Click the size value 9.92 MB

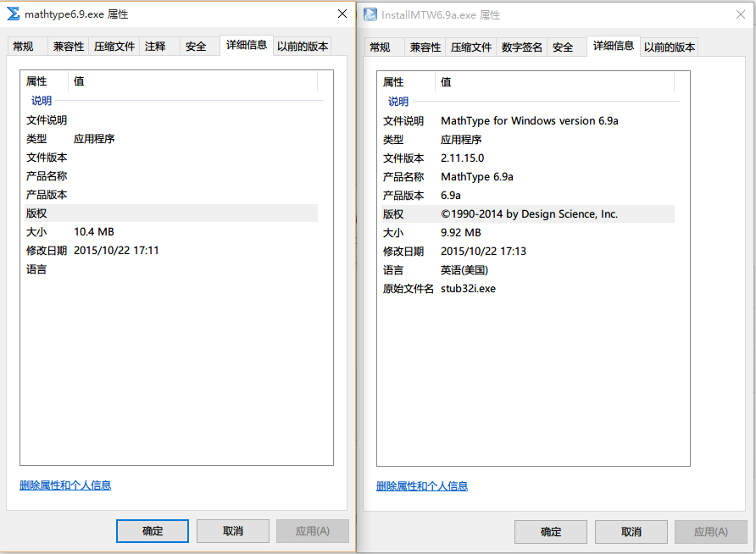461,233
